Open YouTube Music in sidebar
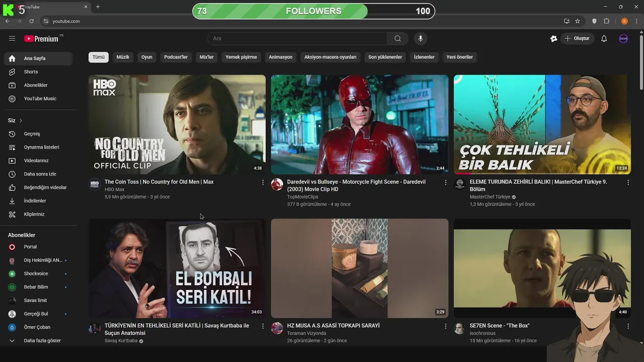The height and width of the screenshot is (362, 644). click(38, 99)
